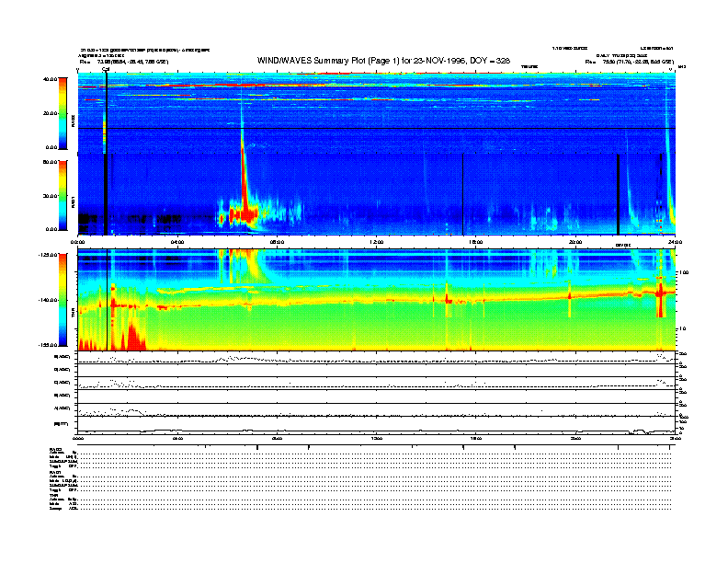Click the RAD1 color scale bar
The width and height of the screenshot is (728, 563).
point(63,195)
